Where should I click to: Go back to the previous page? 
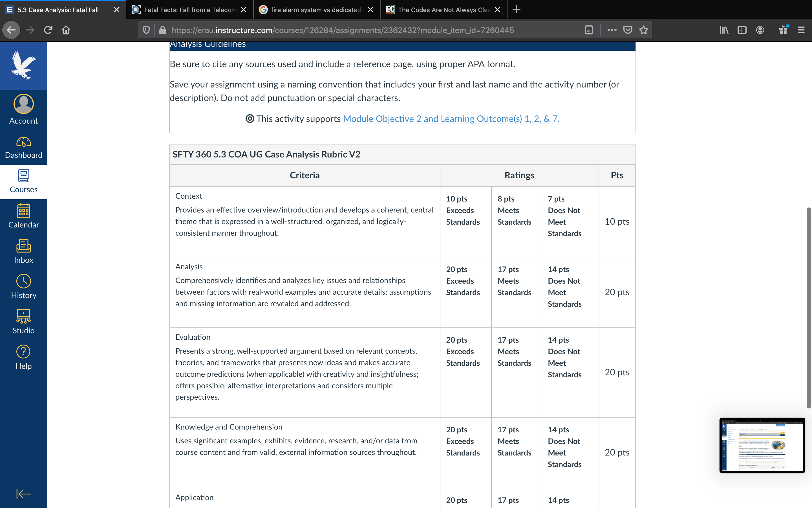click(11, 30)
